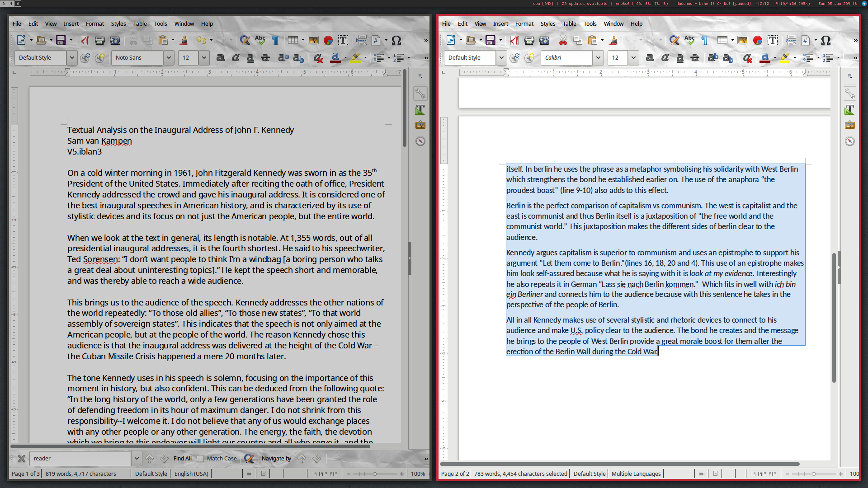The height and width of the screenshot is (488, 868).
Task: Adjust zoom slider in left window status bar
Action: (x=374, y=474)
